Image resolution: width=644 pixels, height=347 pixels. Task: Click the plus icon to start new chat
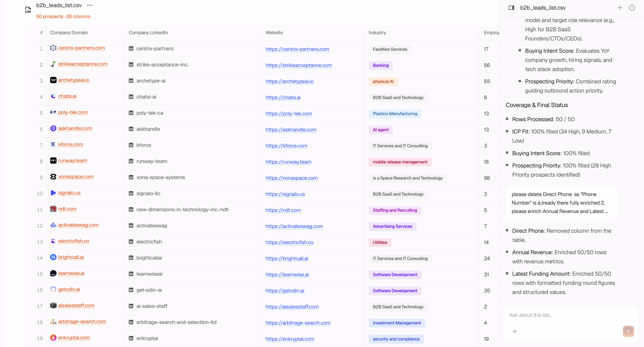tap(620, 8)
